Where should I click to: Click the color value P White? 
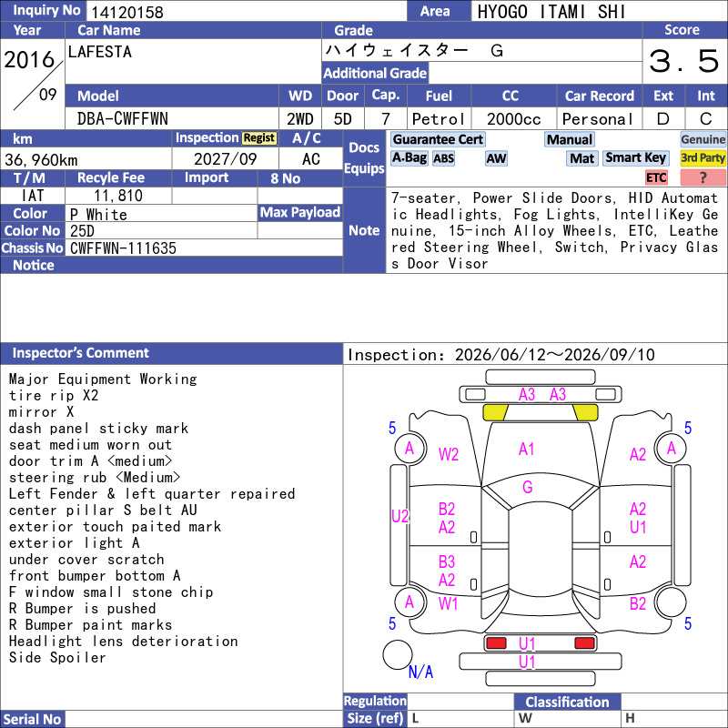click(98, 215)
